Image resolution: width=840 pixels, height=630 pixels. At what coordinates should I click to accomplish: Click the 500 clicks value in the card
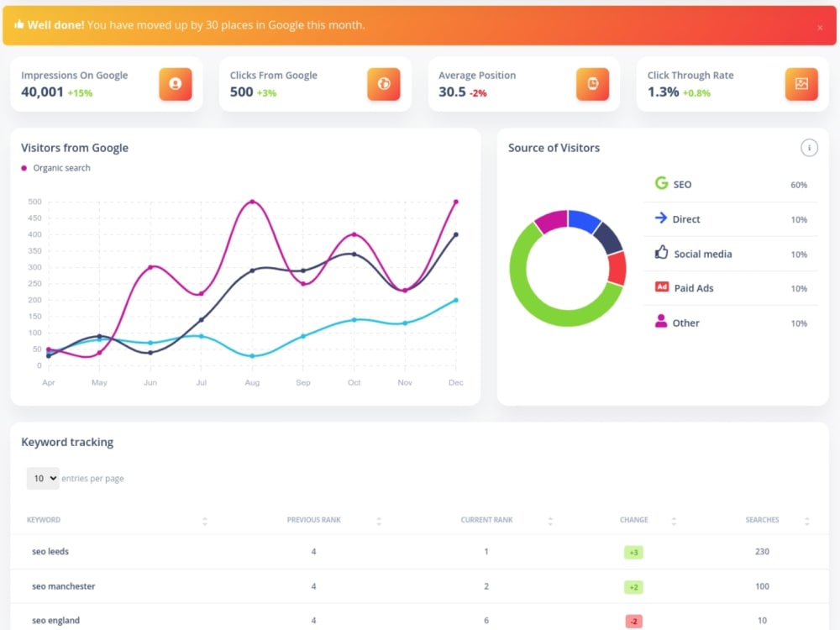pyautogui.click(x=242, y=92)
